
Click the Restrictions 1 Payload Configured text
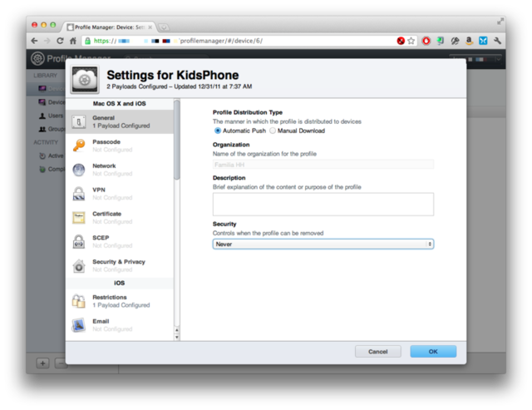(x=121, y=305)
